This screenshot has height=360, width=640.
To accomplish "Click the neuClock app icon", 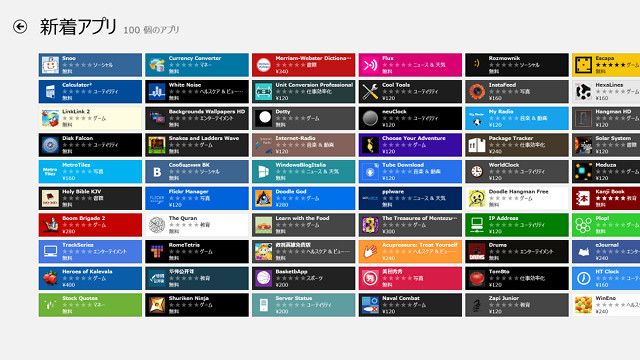I will (370, 118).
